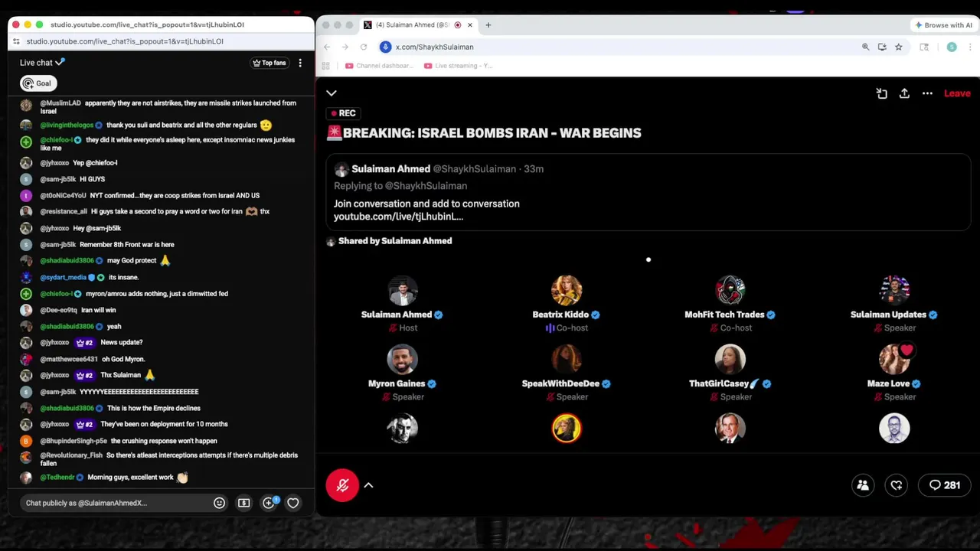Image resolution: width=980 pixels, height=551 pixels.
Task: Send a heart reaction in the Space
Action: coord(897,485)
